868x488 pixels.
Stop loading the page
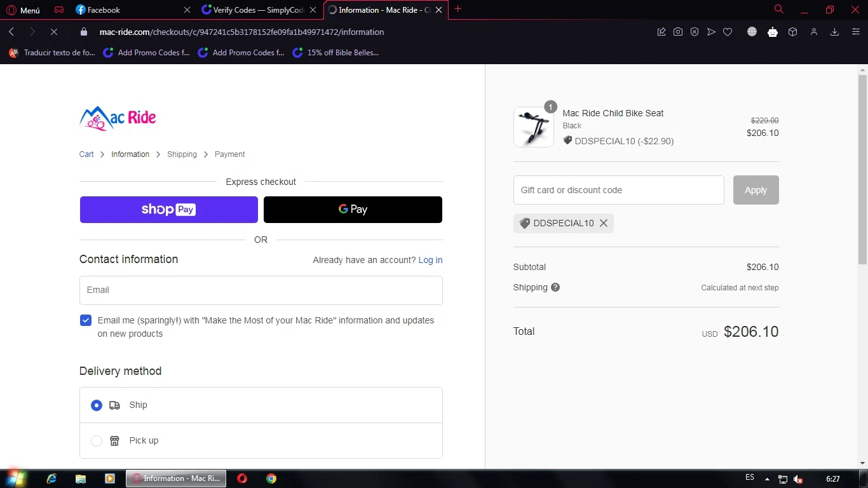click(54, 32)
